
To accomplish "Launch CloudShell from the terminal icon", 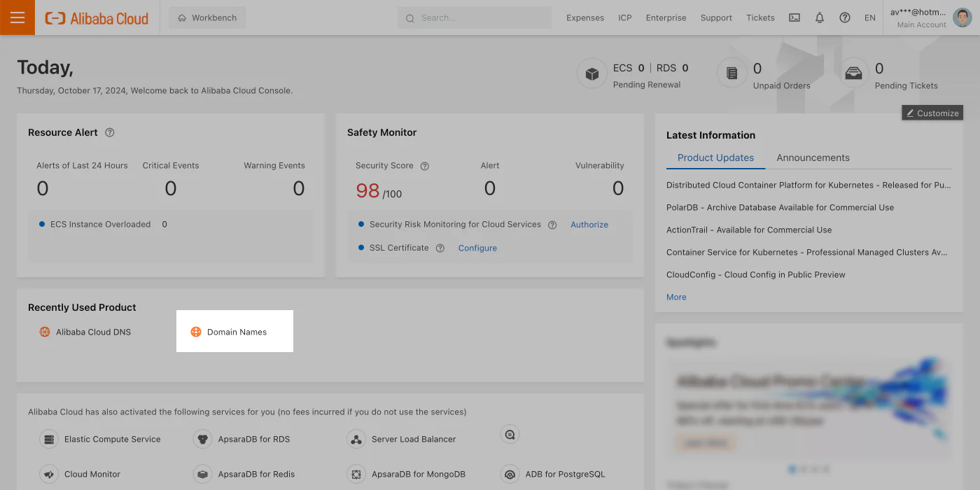I will [794, 17].
